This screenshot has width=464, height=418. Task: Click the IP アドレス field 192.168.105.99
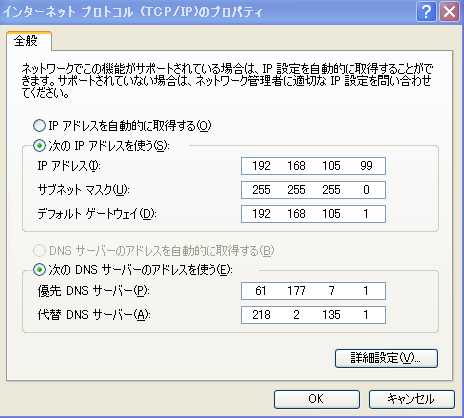pyautogui.click(x=313, y=166)
